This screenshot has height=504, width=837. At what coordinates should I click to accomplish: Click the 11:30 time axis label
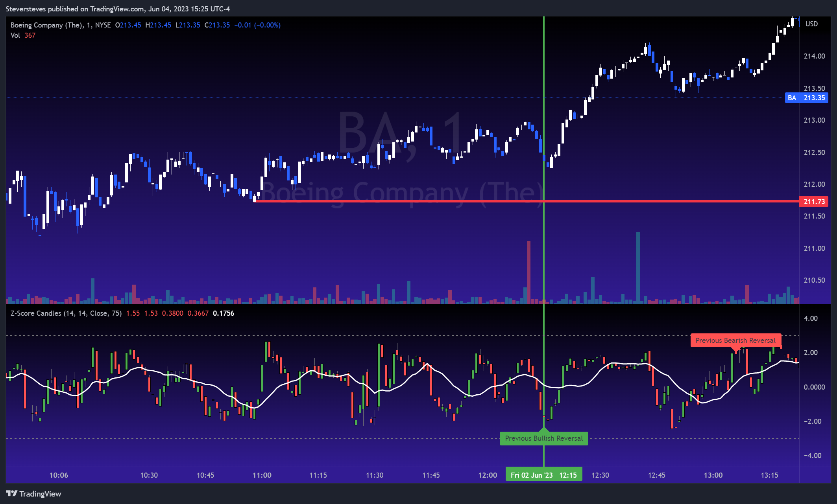click(375, 475)
